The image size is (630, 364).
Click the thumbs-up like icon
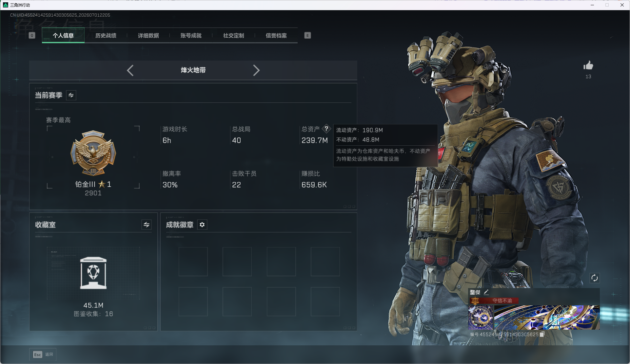click(x=588, y=65)
